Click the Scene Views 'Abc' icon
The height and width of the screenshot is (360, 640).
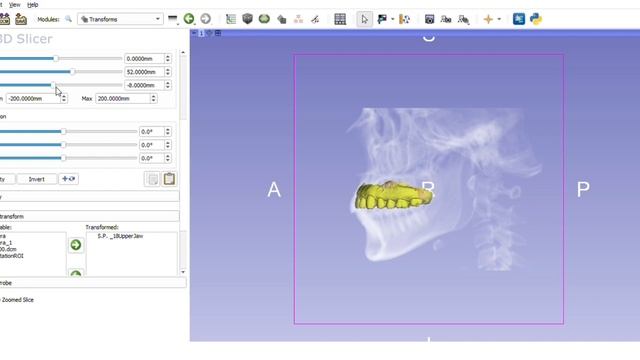[446, 19]
